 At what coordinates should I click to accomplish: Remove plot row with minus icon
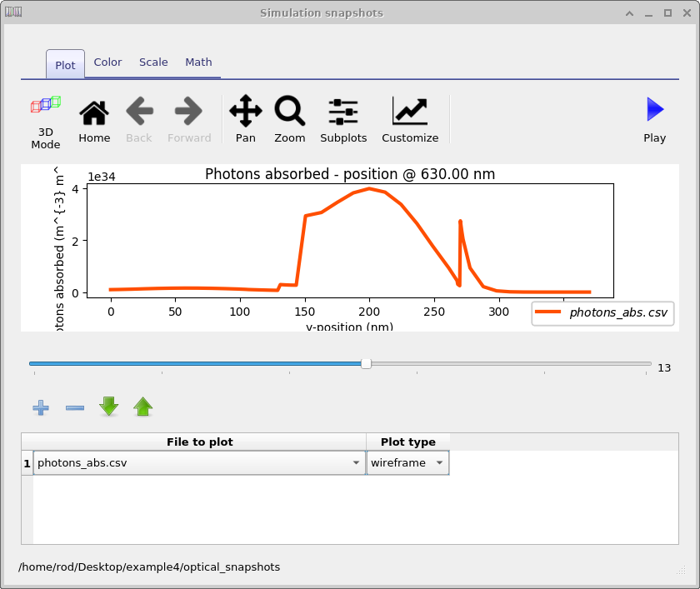[75, 407]
